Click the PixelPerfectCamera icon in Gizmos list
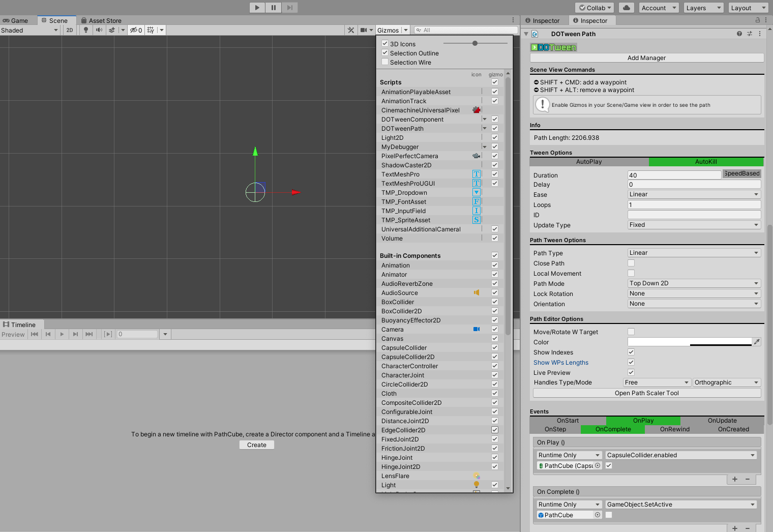 tap(477, 156)
